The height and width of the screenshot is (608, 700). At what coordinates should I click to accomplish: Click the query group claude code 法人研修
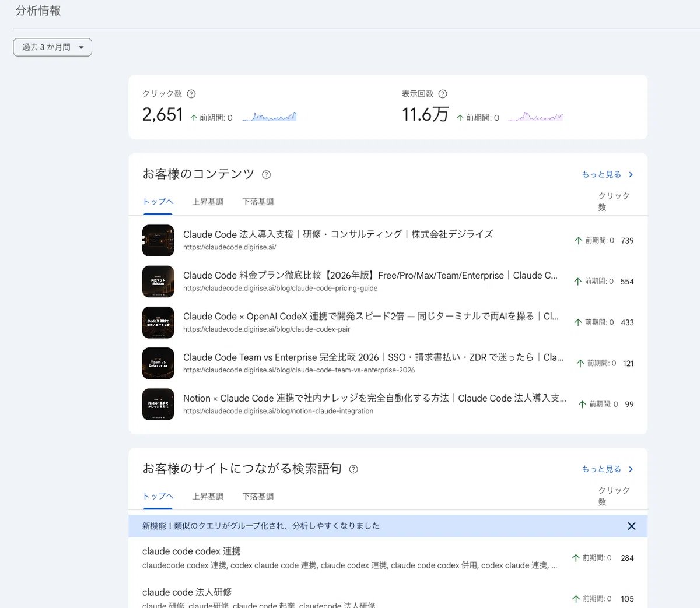click(x=187, y=592)
